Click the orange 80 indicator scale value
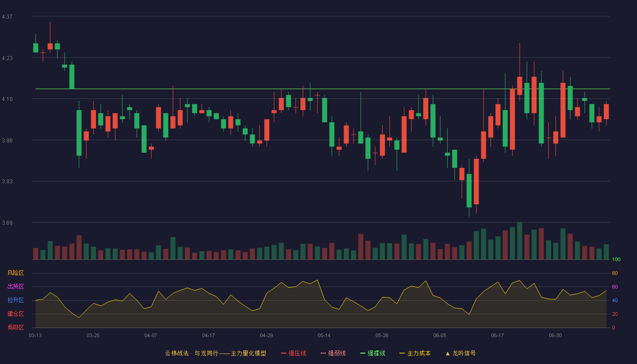 tap(615, 273)
